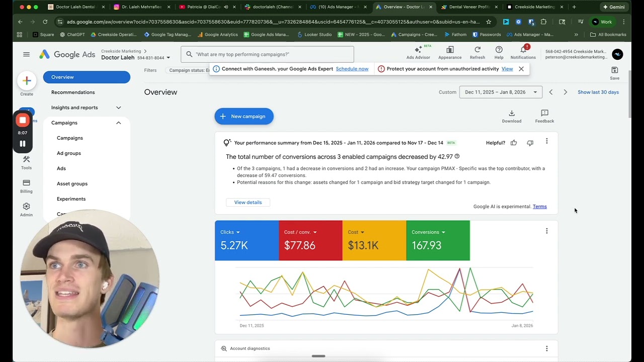Open Ads Advisor beta
Screen dimensions: 644x362
pos(418,52)
